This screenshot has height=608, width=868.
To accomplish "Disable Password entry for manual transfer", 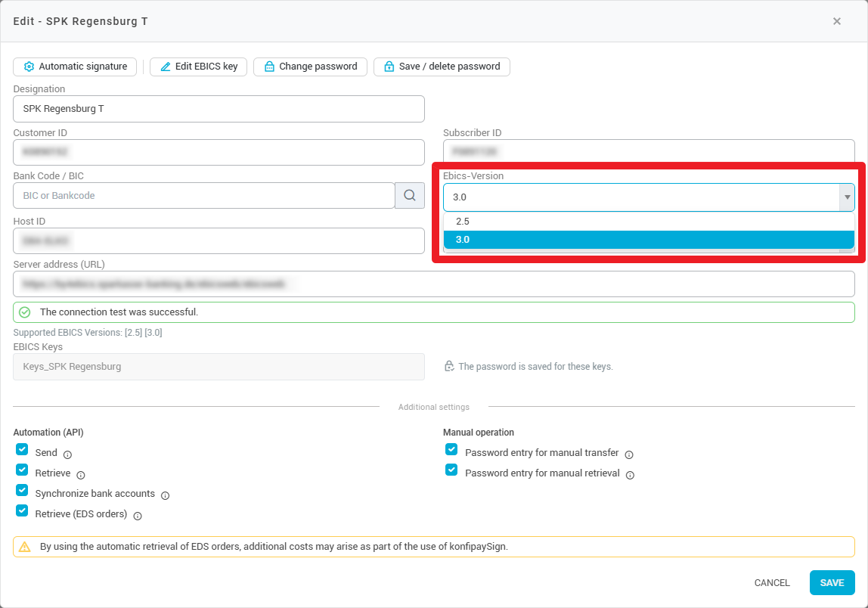I will 451,449.
